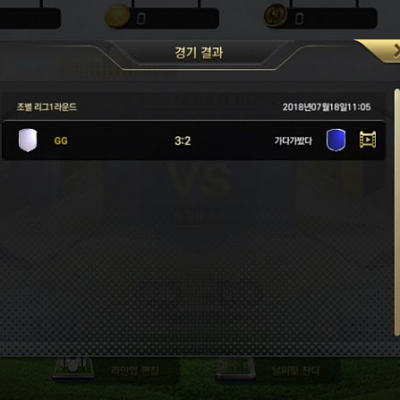The width and height of the screenshot is (400, 400).
Task: Click the 조별 리그1라운드 round label
Action: 47,107
